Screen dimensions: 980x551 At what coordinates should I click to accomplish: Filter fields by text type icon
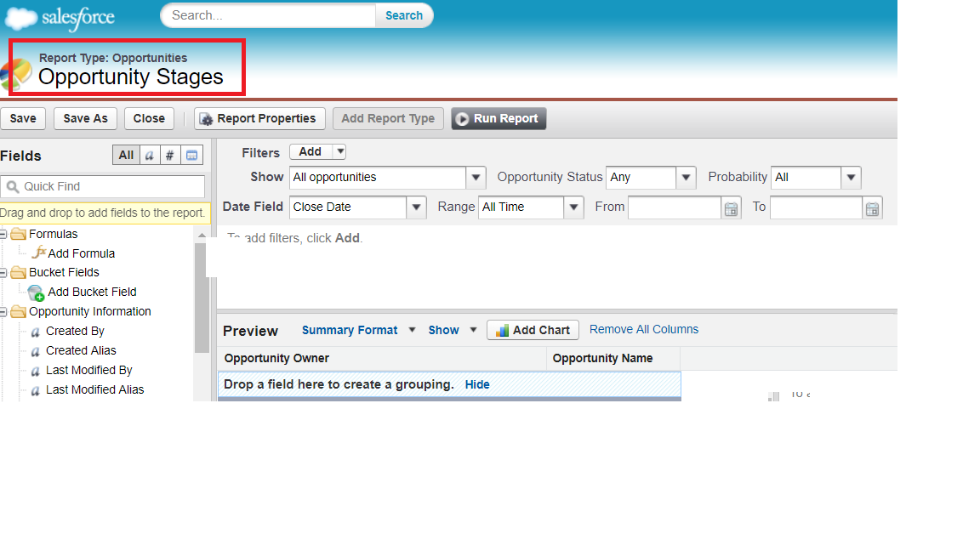coord(150,155)
